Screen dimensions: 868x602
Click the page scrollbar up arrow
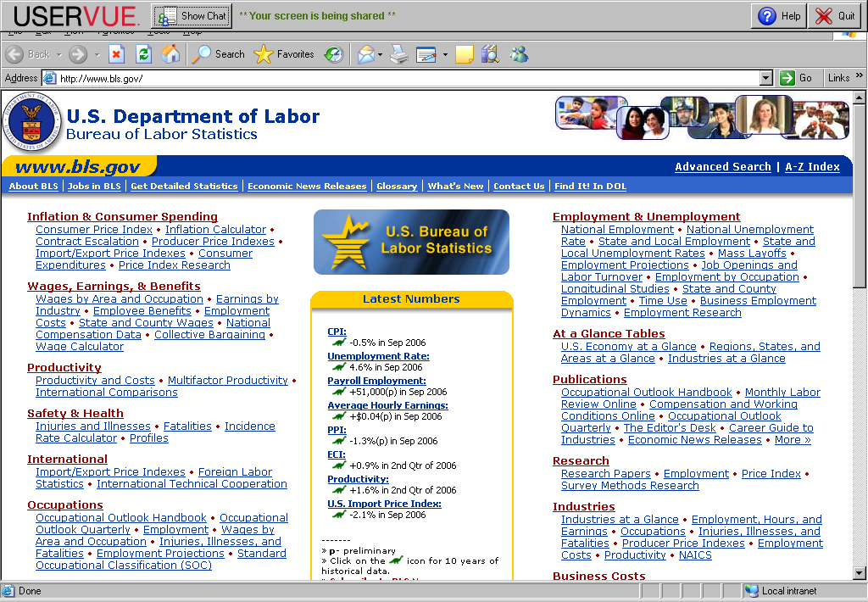(x=860, y=98)
